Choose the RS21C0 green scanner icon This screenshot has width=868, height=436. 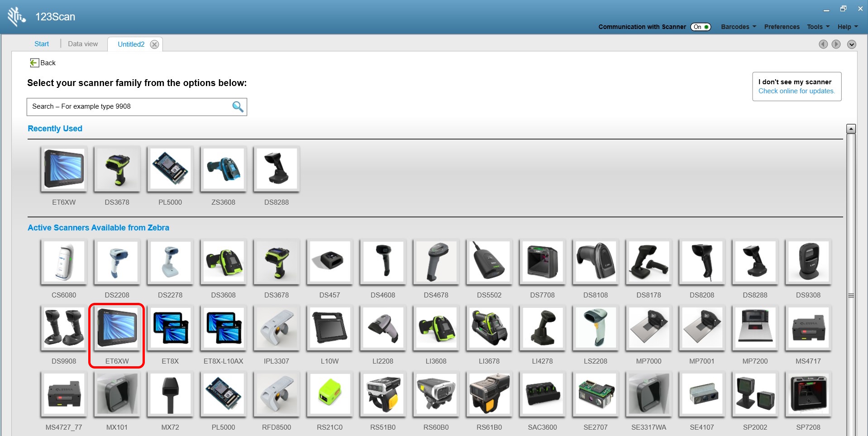click(x=330, y=394)
